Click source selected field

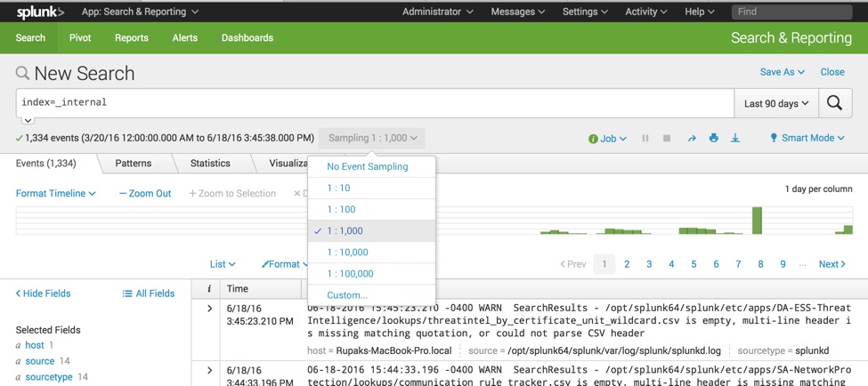point(40,361)
